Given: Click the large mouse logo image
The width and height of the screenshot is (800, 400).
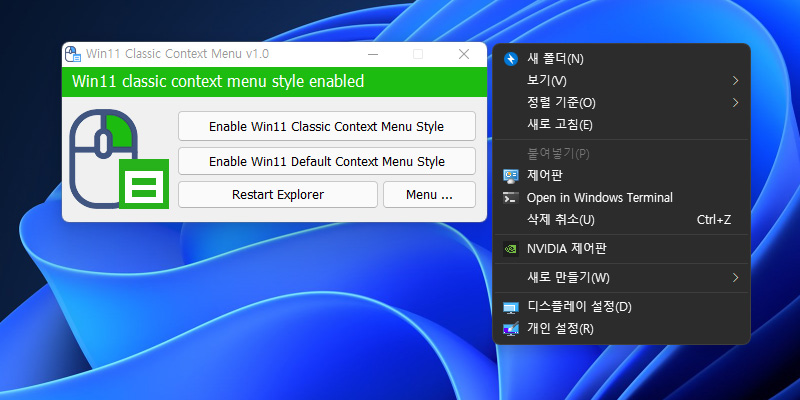Looking at the screenshot, I should pyautogui.click(x=119, y=159).
